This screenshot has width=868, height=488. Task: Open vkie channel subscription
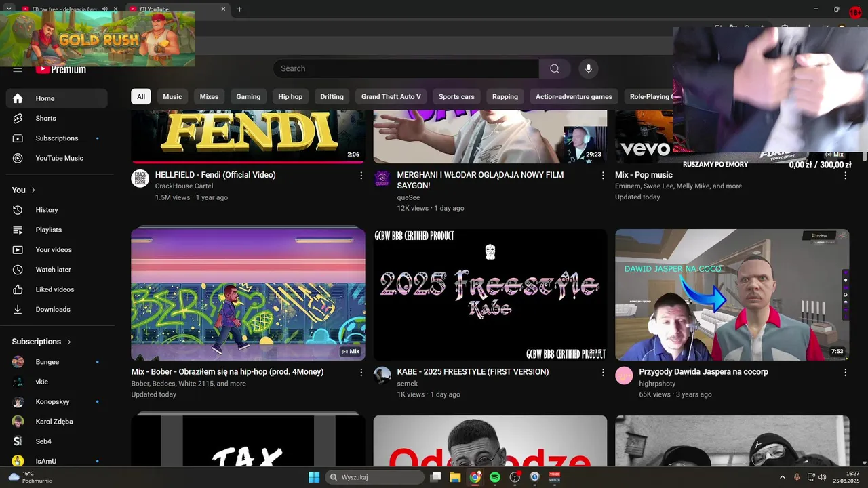point(57,382)
